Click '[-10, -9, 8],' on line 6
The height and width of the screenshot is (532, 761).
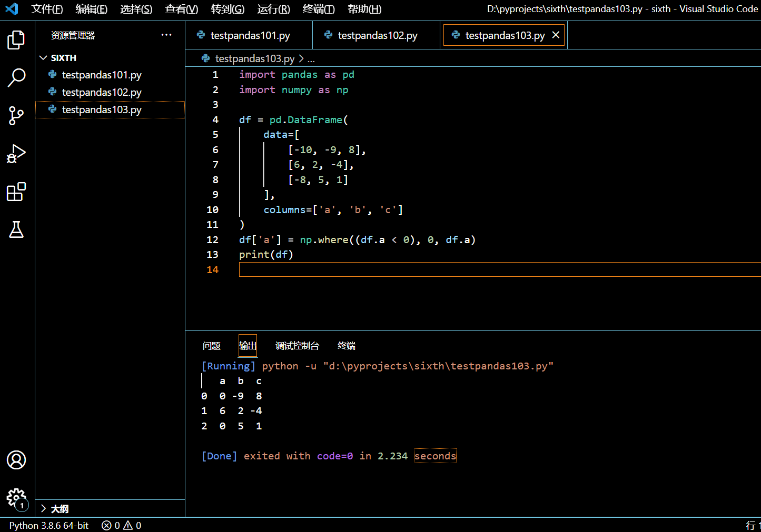tap(327, 150)
